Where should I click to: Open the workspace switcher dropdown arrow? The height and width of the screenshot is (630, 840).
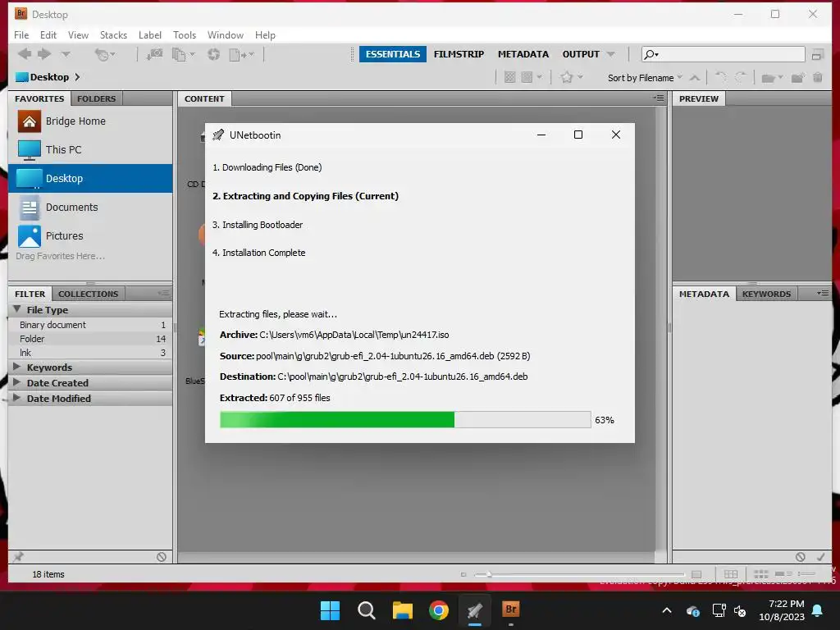click(610, 54)
